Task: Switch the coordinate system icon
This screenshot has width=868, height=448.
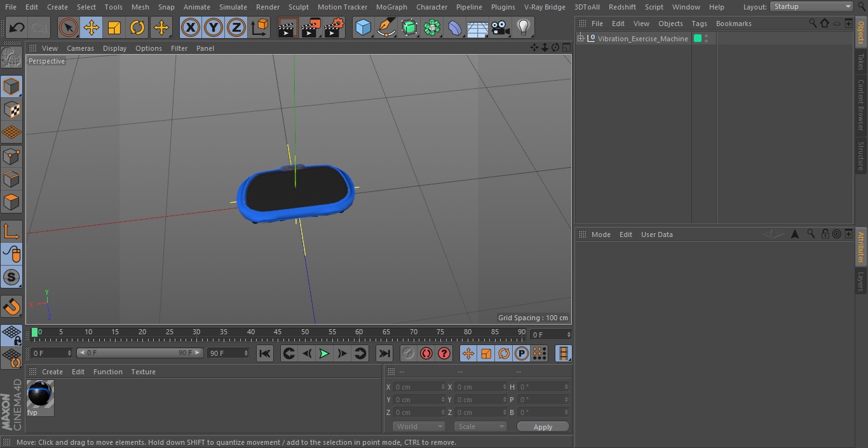Action: [259, 27]
